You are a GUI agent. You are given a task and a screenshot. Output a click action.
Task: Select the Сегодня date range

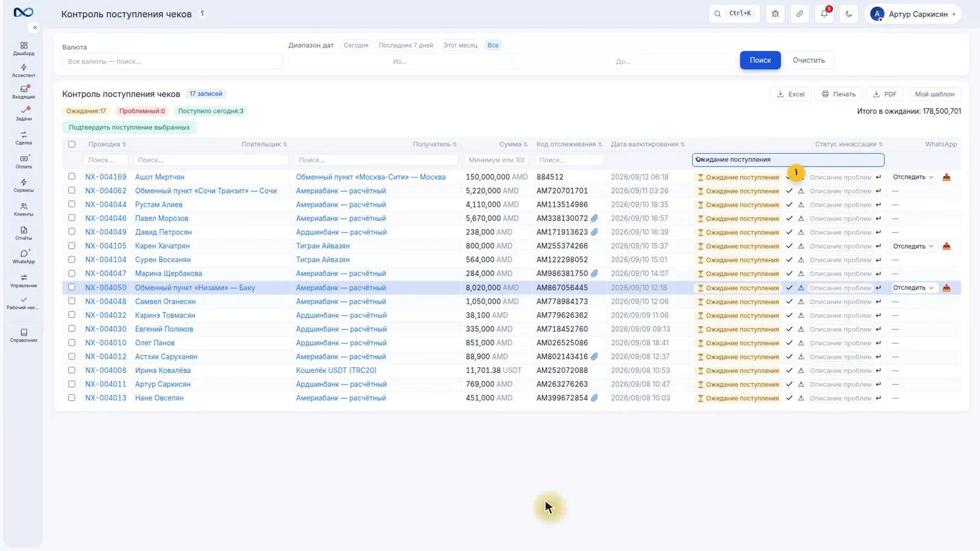tap(356, 45)
